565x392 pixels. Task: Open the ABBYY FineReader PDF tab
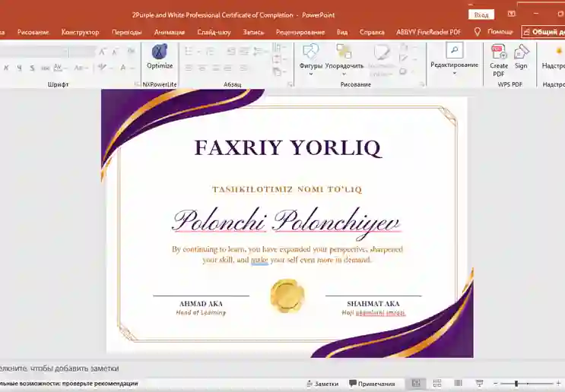pyautogui.click(x=428, y=32)
